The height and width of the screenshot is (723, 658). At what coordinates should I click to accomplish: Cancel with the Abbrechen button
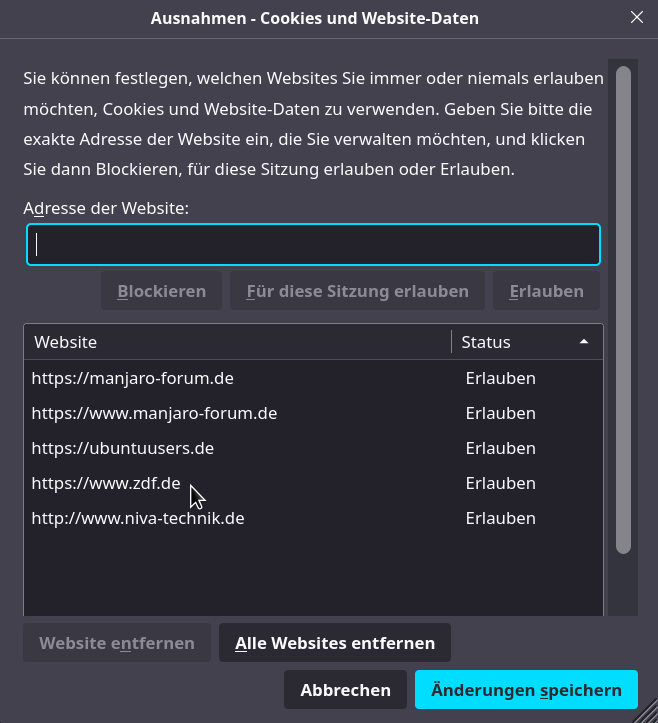[x=345, y=690]
